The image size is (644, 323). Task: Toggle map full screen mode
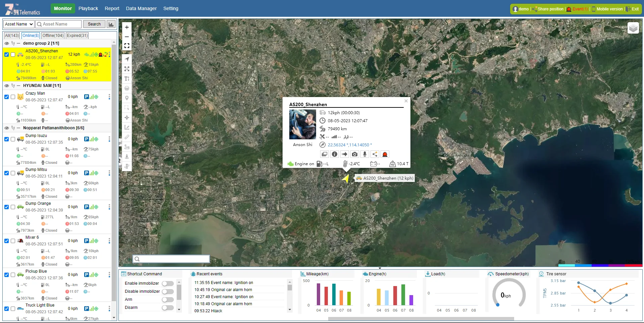pos(127,46)
